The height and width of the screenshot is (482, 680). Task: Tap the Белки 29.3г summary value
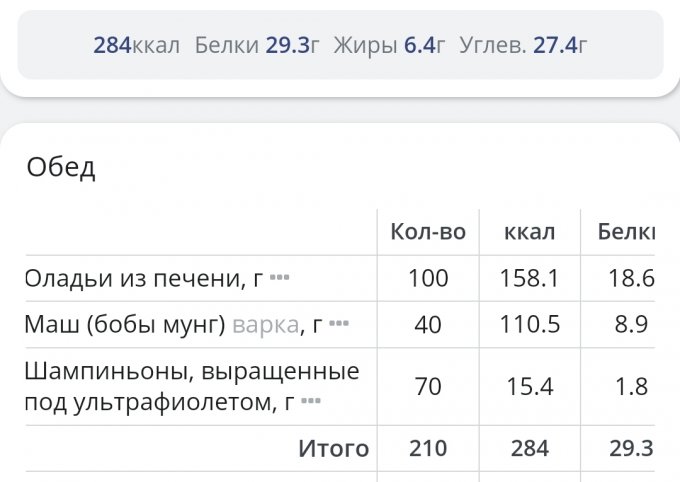click(257, 45)
